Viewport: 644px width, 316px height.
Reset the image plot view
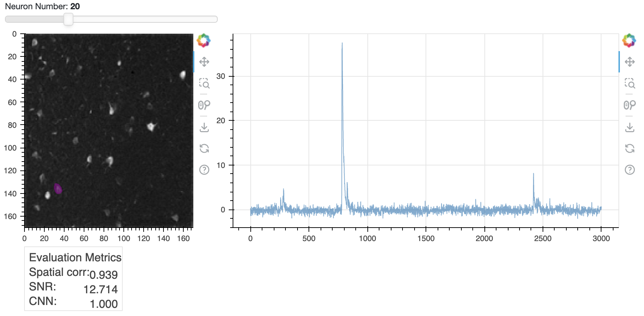[x=204, y=148]
